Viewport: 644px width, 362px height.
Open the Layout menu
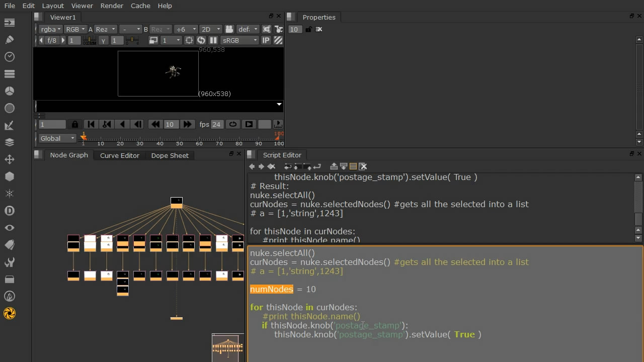tap(53, 6)
